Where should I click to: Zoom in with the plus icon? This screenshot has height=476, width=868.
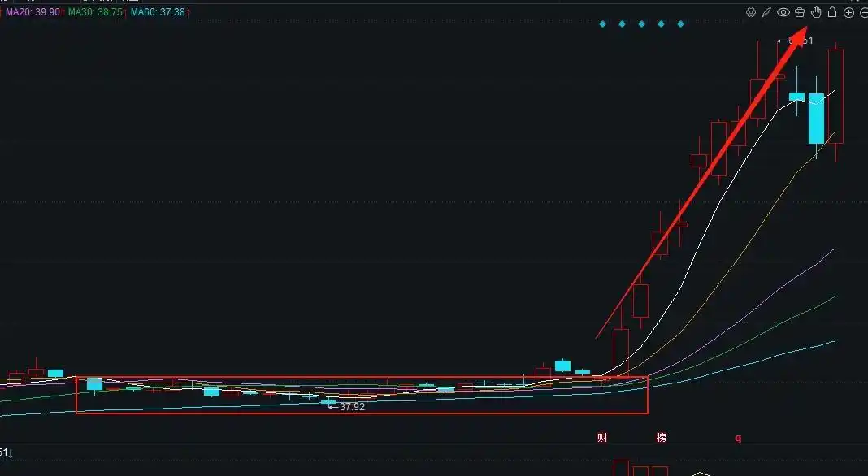849,12
